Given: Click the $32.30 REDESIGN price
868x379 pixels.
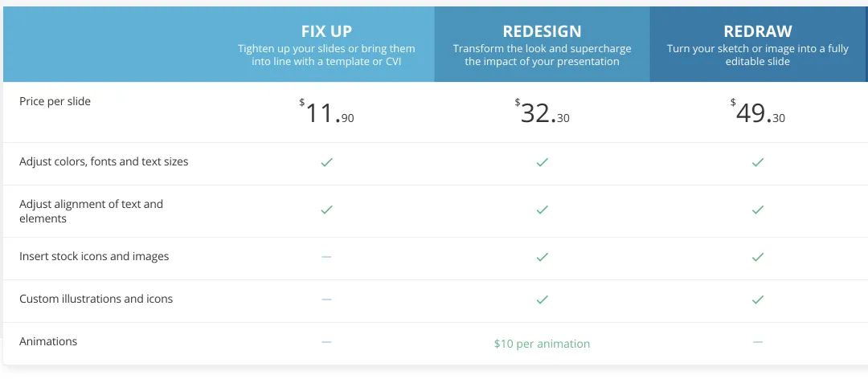Looking at the screenshot, I should [542, 113].
